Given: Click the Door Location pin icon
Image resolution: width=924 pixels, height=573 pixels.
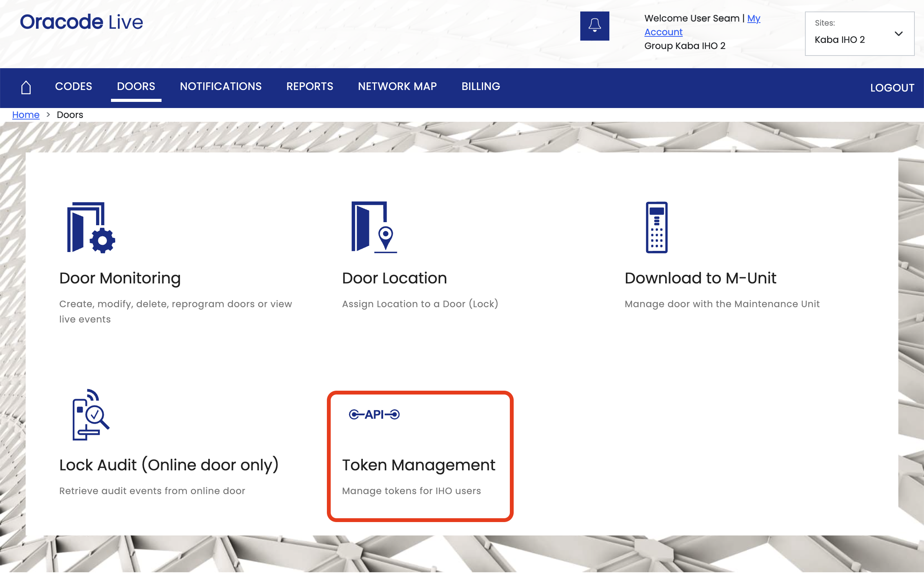Looking at the screenshot, I should coord(374,228).
